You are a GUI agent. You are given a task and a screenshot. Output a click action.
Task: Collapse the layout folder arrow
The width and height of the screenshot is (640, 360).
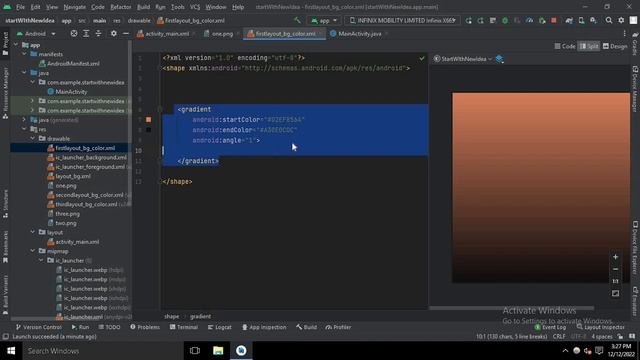click(x=33, y=232)
